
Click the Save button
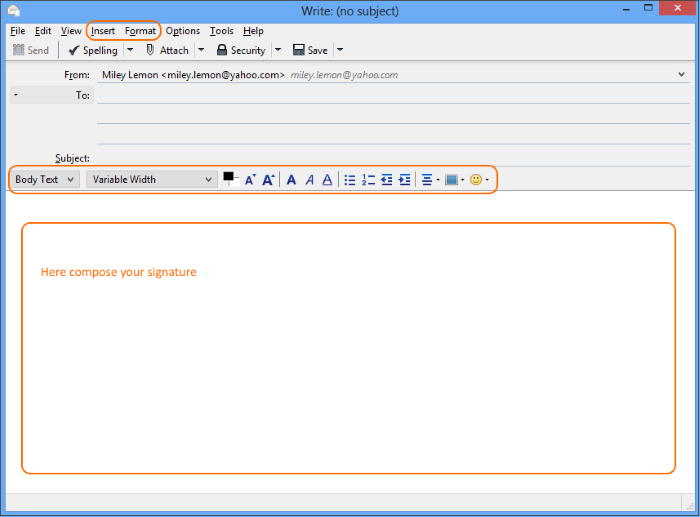[310, 50]
